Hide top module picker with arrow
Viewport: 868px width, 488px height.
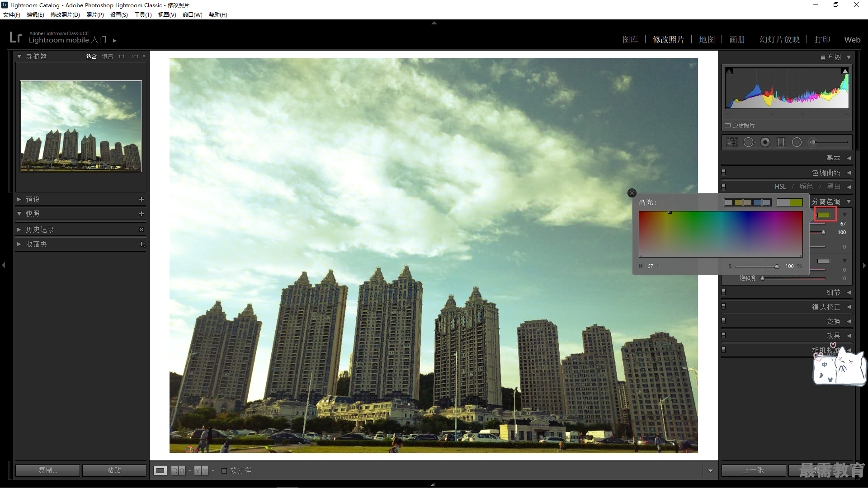[434, 23]
